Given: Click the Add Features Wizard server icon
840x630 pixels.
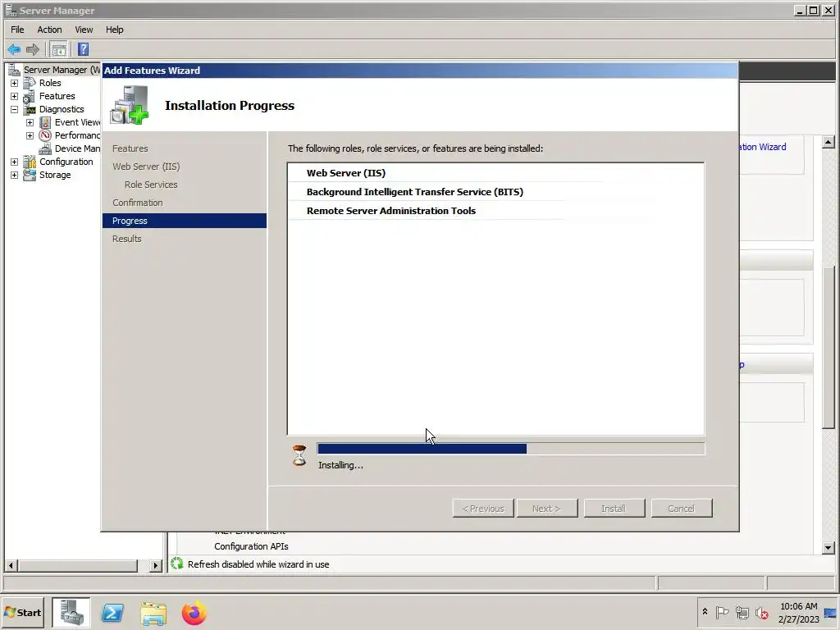Looking at the screenshot, I should tap(130, 105).
